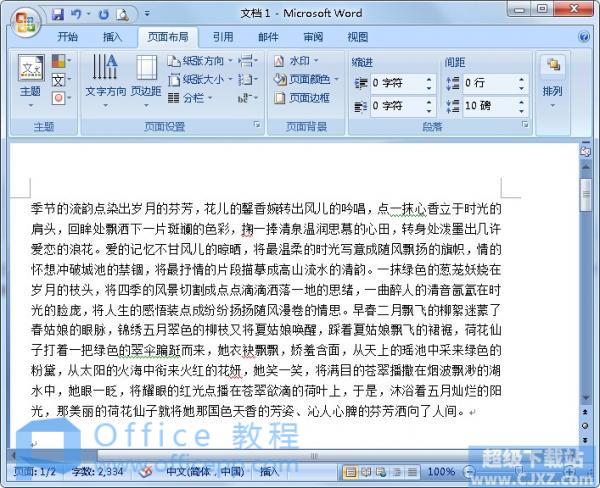Open Word help
600x488 pixels.
[x=584, y=37]
